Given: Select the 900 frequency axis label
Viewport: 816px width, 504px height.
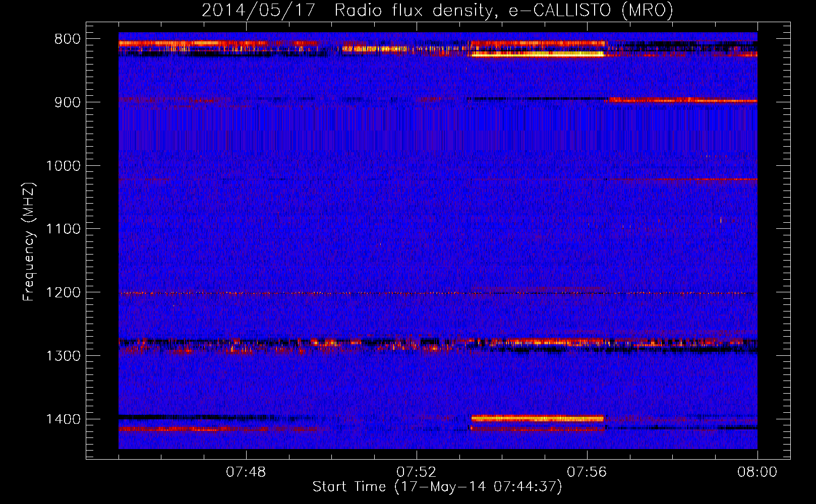Looking at the screenshot, I should click(68, 102).
